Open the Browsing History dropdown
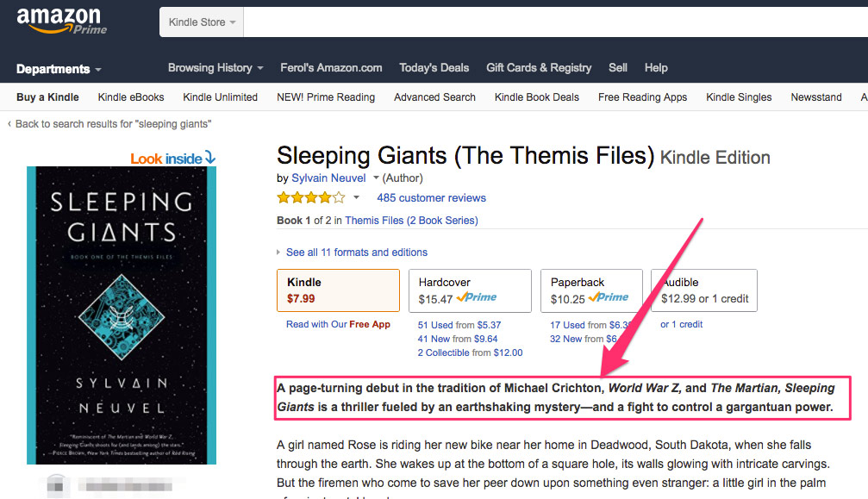 [215, 68]
